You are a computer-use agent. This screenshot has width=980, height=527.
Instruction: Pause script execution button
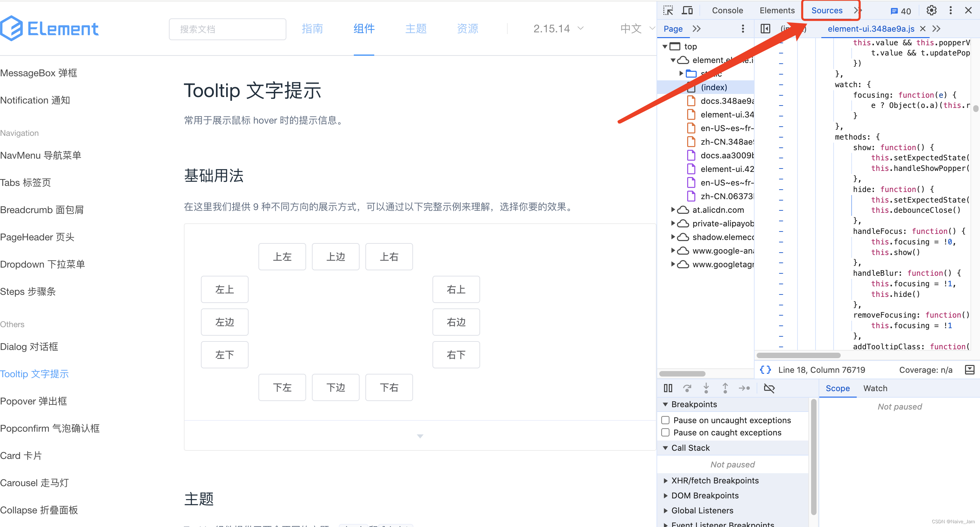click(668, 388)
